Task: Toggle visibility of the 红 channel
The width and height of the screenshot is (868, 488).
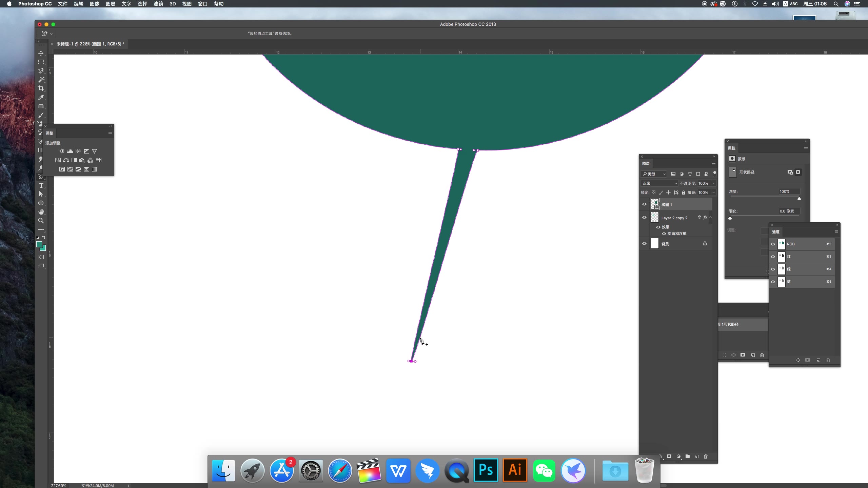Action: tap(773, 257)
